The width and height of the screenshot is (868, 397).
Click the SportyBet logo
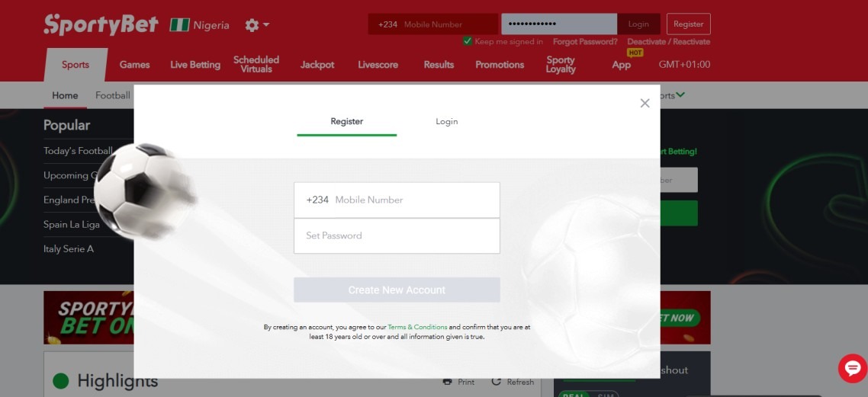101,24
